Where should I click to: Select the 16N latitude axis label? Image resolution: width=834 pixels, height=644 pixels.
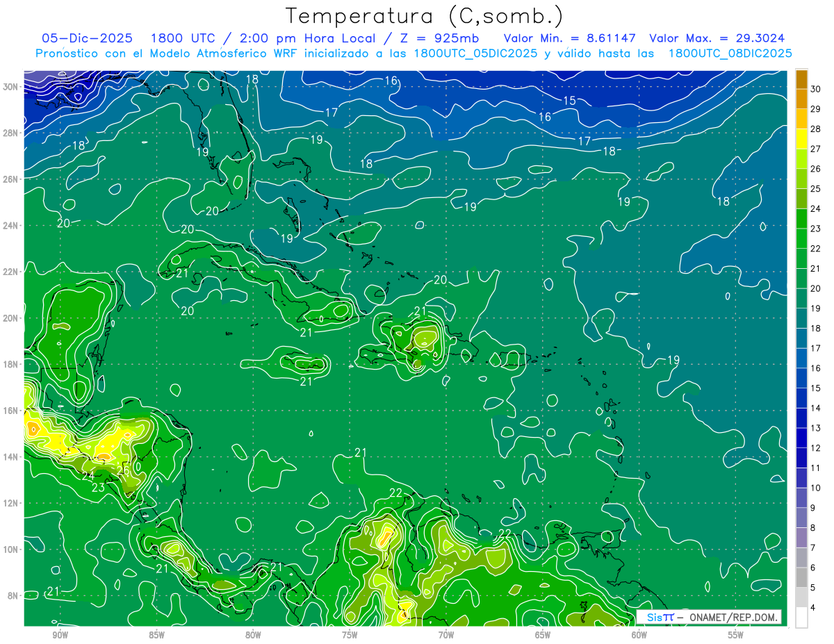(x=10, y=411)
